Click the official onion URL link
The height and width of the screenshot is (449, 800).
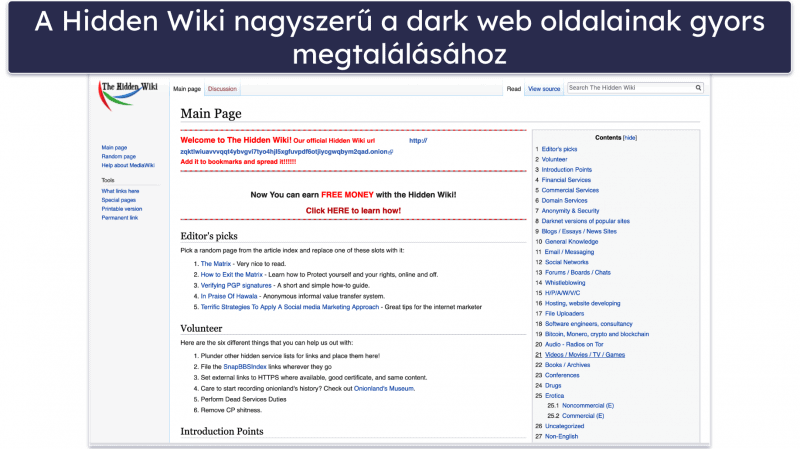286,152
